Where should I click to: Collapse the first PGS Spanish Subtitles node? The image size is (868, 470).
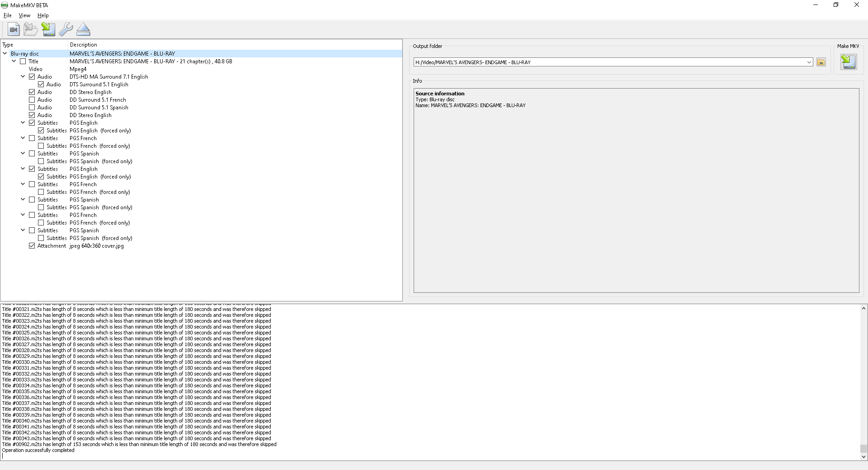tap(23, 153)
